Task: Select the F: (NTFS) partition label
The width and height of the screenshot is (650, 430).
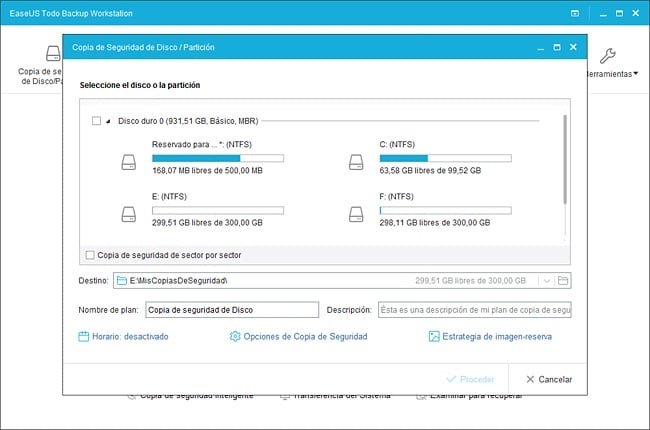Action: 397,197
